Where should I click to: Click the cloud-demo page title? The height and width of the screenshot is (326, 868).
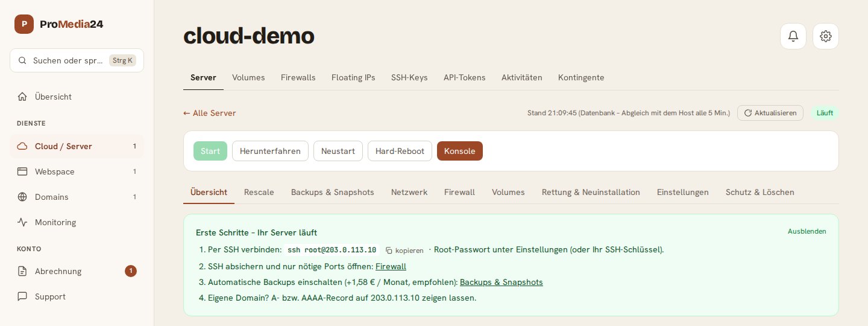point(249,36)
